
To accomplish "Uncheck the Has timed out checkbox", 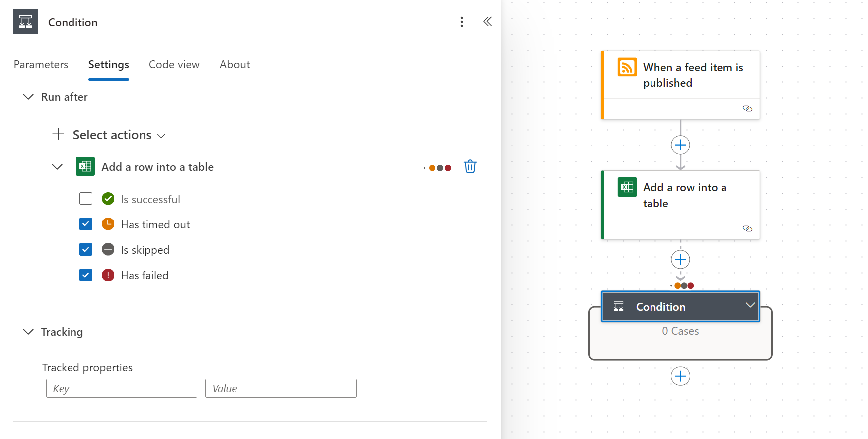I will 86,224.
